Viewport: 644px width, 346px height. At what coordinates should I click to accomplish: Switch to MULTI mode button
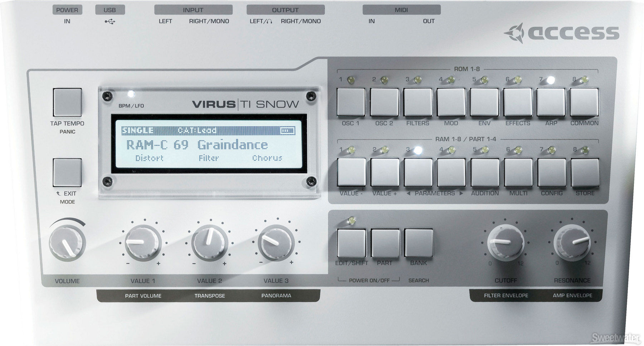tap(518, 172)
